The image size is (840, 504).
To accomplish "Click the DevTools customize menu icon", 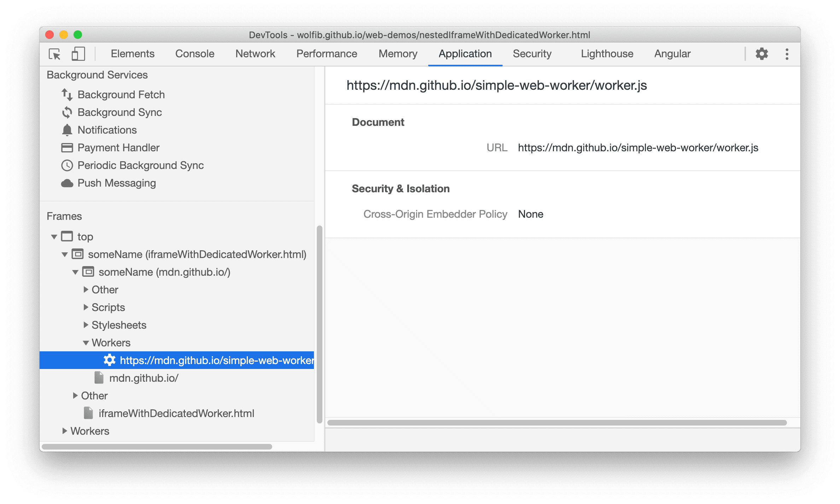I will (x=786, y=54).
